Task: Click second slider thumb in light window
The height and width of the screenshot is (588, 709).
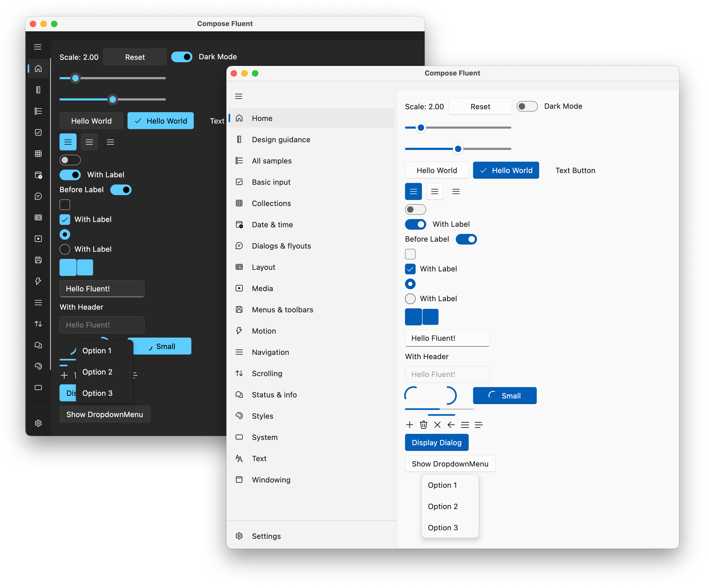Action: (458, 149)
